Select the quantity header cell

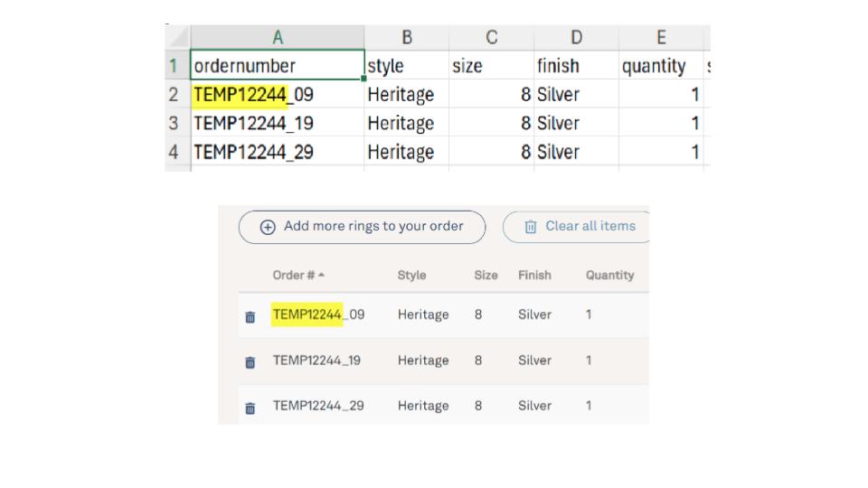tap(661, 65)
